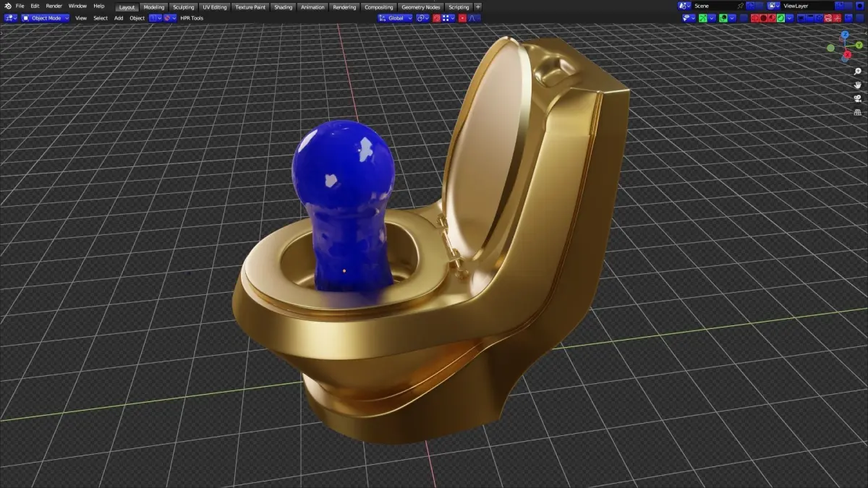
Task: Open the scene browse dropdown icon
Action: (x=684, y=6)
